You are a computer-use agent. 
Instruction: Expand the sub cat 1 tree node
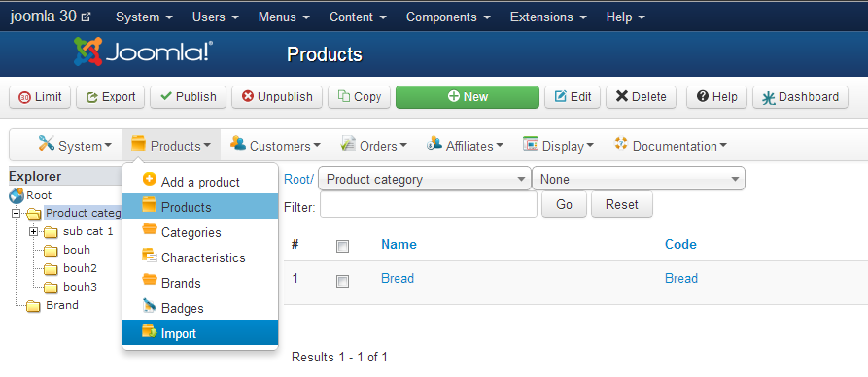click(x=34, y=231)
